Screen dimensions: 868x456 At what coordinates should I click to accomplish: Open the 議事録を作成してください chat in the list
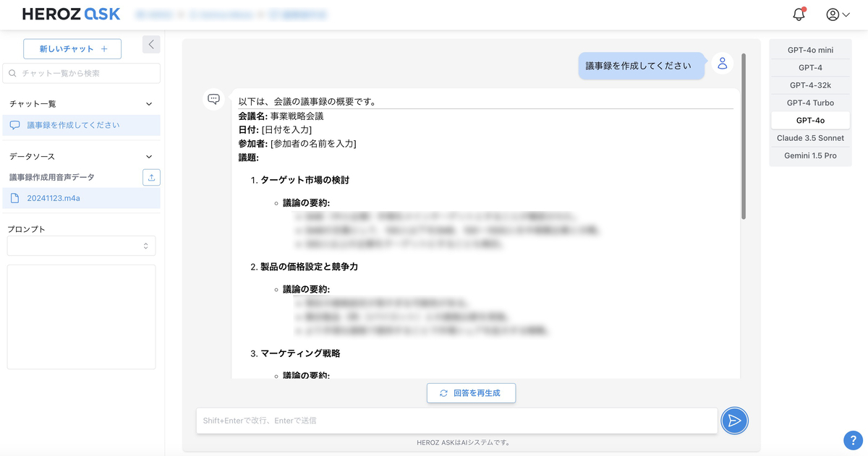tap(81, 125)
